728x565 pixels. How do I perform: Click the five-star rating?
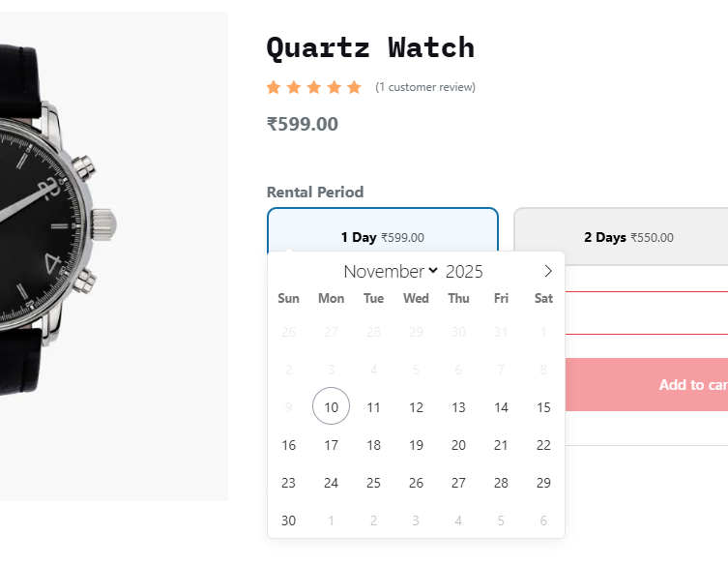(313, 87)
